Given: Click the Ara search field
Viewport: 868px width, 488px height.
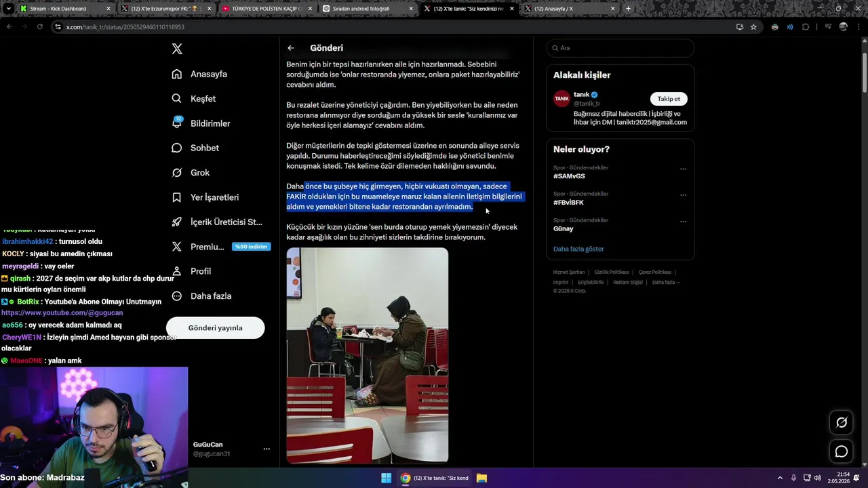Looking at the screenshot, I should click(620, 48).
